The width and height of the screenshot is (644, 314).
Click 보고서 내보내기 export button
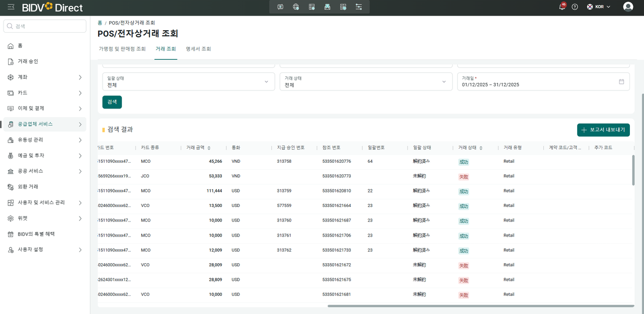click(603, 130)
